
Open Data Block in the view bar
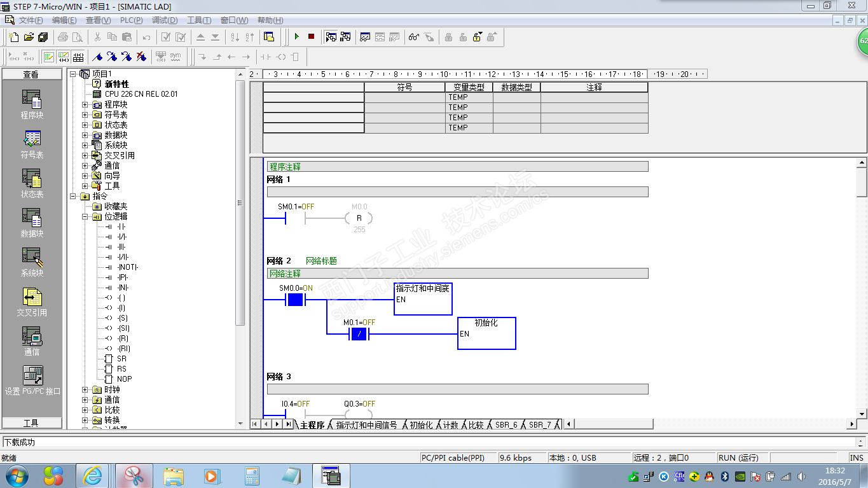32,223
